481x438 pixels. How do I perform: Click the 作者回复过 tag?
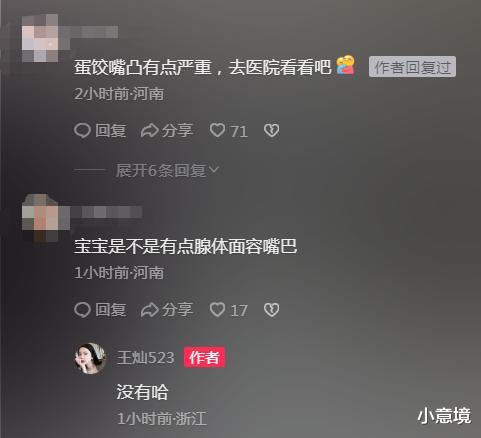click(x=412, y=67)
